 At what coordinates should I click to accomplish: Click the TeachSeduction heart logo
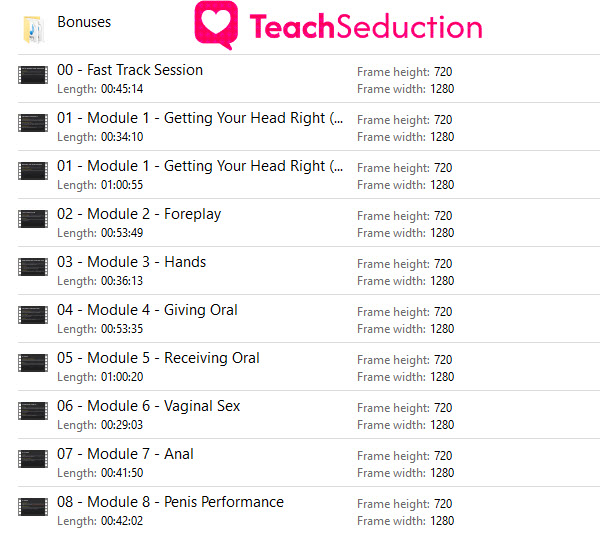pyautogui.click(x=216, y=26)
